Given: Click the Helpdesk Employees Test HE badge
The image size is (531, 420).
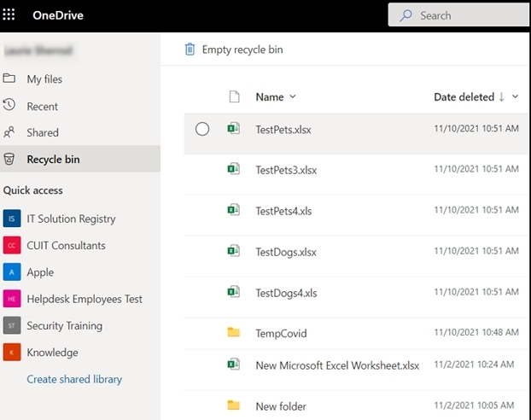Looking at the screenshot, I should (12, 299).
